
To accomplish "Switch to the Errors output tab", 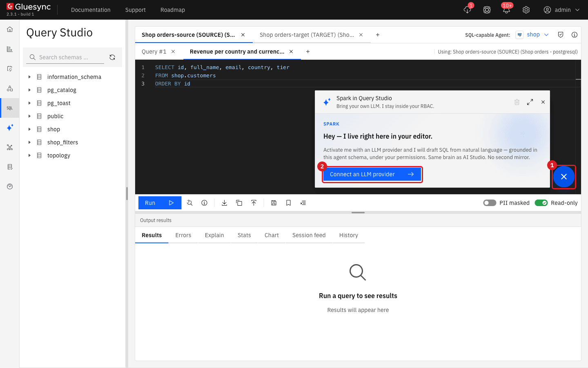I will [183, 235].
